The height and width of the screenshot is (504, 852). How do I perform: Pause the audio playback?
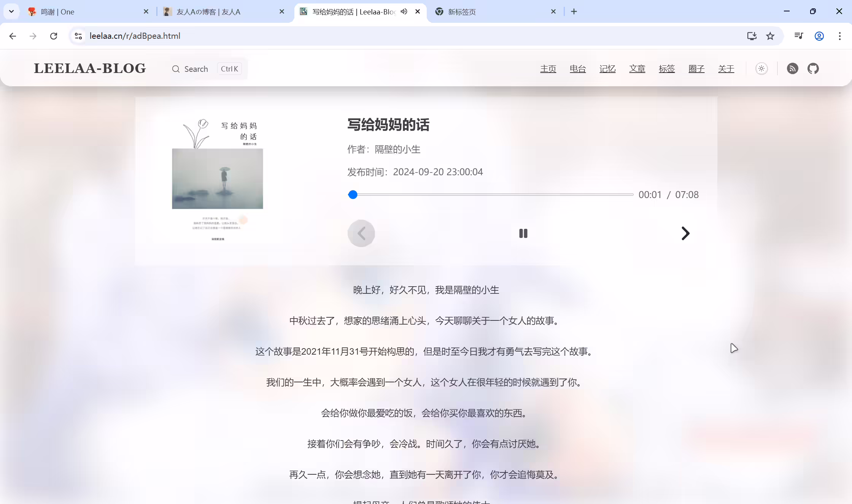(x=523, y=233)
